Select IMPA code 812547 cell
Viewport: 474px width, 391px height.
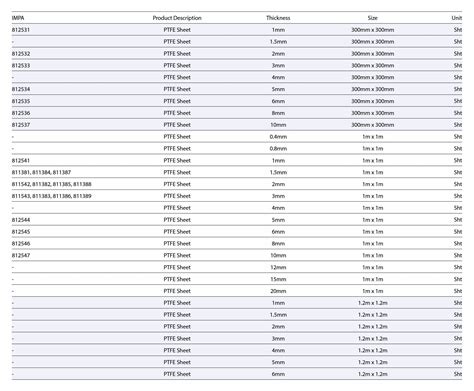click(x=21, y=255)
